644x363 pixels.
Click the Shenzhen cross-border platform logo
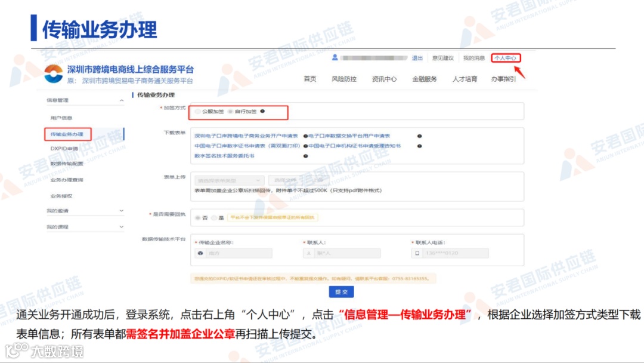tap(54, 74)
